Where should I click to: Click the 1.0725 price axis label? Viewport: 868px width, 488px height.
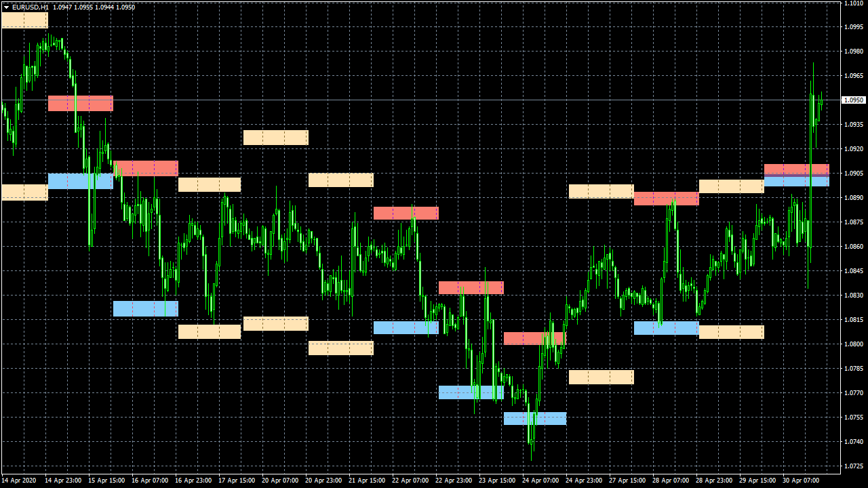(853, 466)
